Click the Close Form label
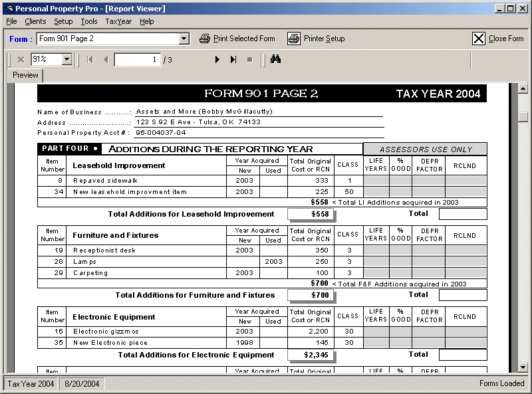The width and height of the screenshot is (532, 394). click(506, 39)
